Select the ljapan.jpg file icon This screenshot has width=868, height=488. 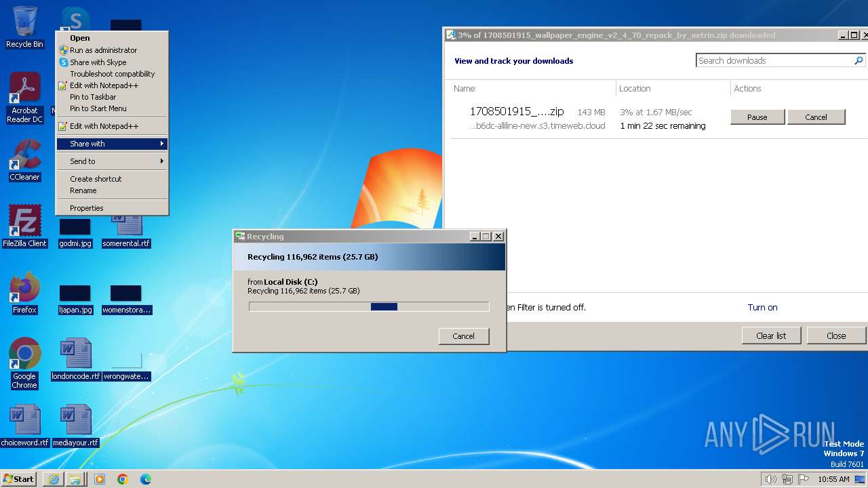[x=75, y=300]
